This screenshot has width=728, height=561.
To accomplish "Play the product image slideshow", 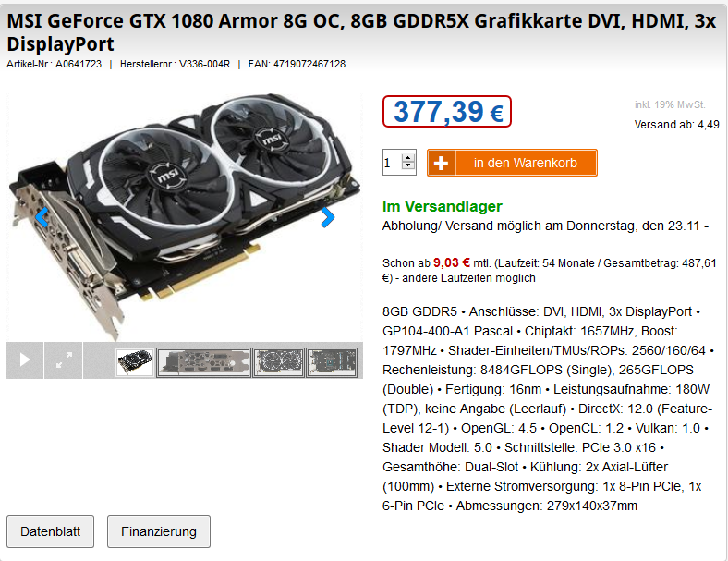I will tap(25, 360).
